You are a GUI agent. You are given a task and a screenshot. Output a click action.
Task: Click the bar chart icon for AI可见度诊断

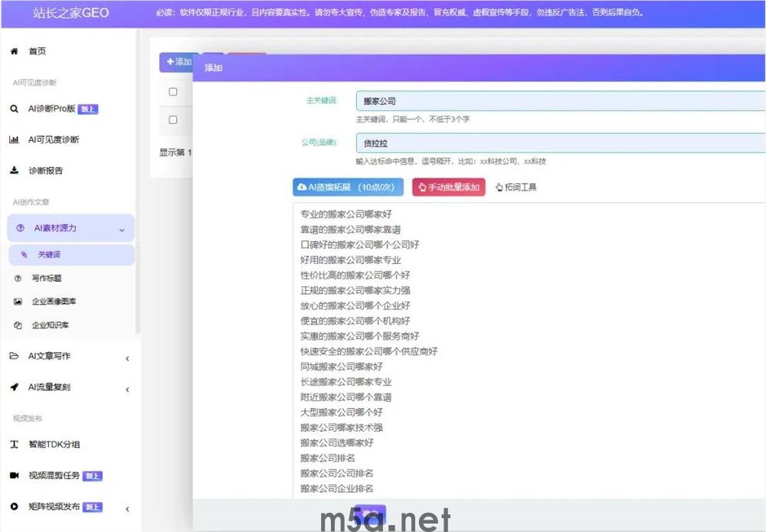pyautogui.click(x=14, y=139)
